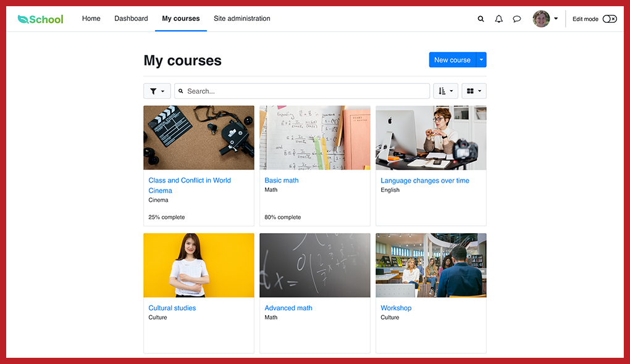Click the Cultural studies yellow thumbnail
Viewport: 630px width, 364px height.
[199, 265]
